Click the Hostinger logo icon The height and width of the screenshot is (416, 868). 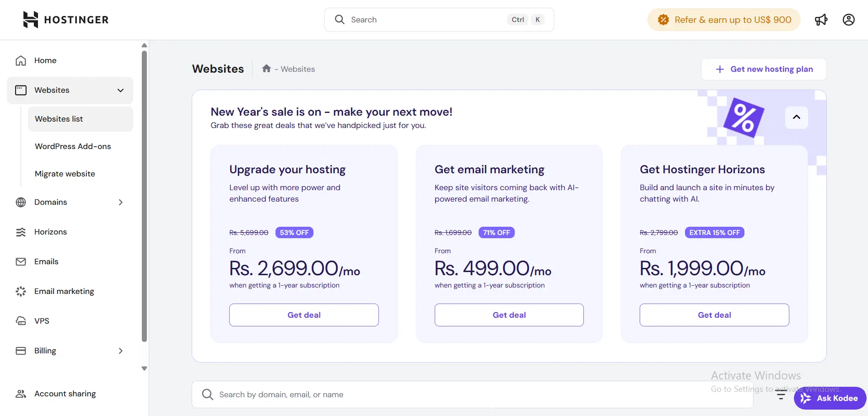tap(30, 19)
